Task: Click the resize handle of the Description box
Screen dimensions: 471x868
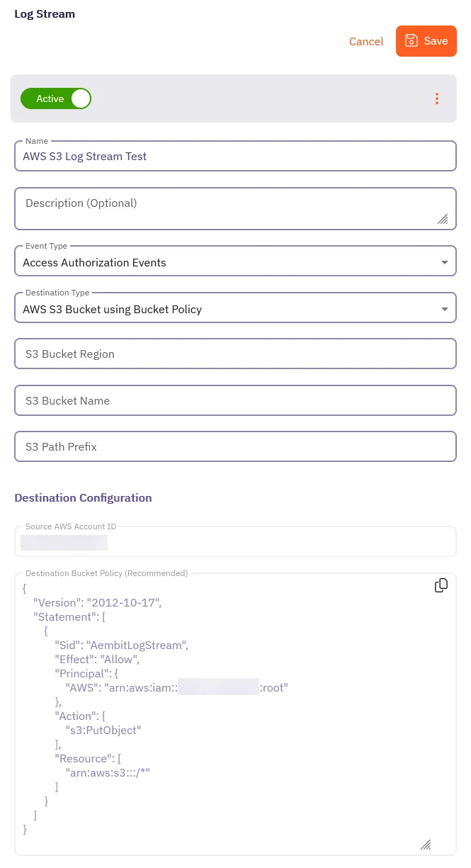Action: [x=443, y=220]
